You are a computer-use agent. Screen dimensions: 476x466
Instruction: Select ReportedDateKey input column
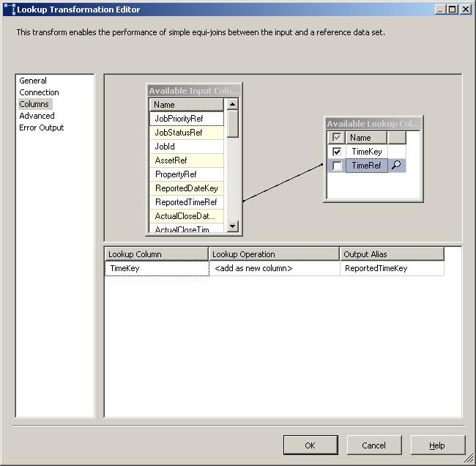pos(187,188)
